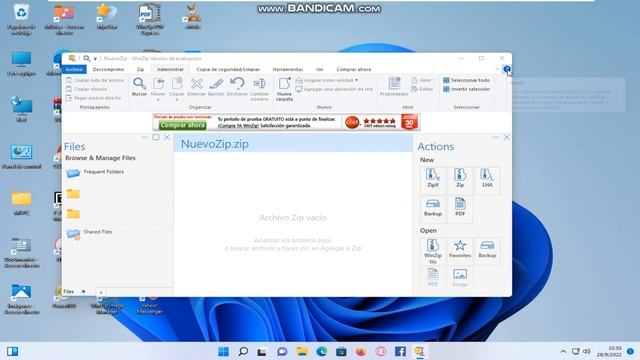Close the Files panel
Screen dimensions: 640x360
point(167,138)
